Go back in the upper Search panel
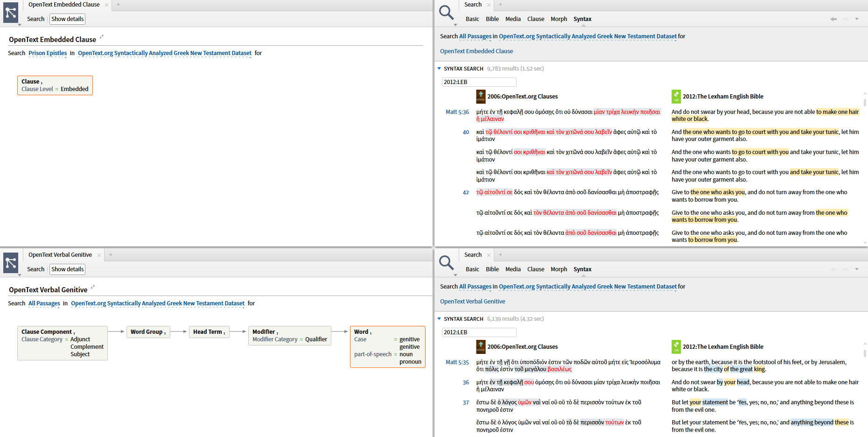This screenshot has width=868, height=437. tap(833, 19)
